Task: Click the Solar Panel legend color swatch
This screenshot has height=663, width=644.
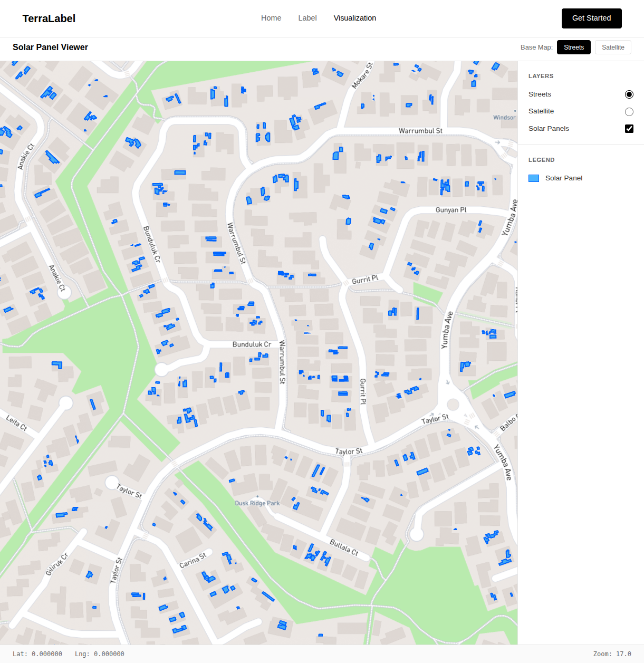Action: 533,178
